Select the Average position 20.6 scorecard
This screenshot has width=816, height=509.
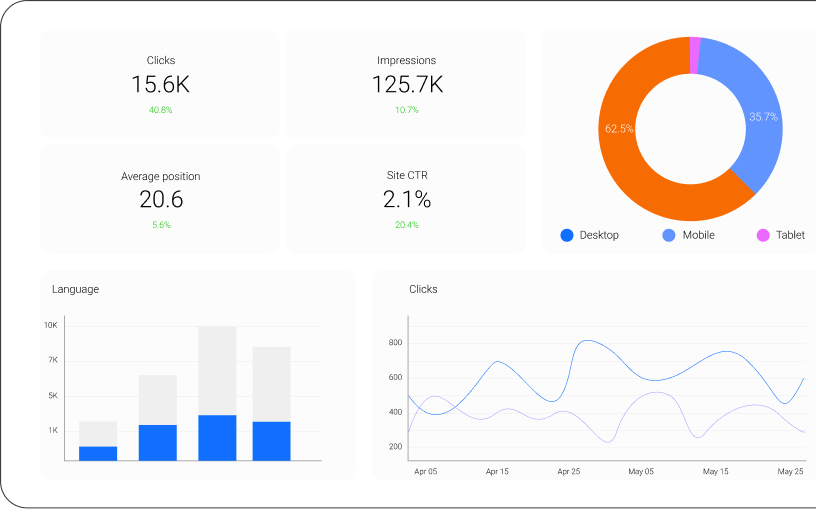160,198
